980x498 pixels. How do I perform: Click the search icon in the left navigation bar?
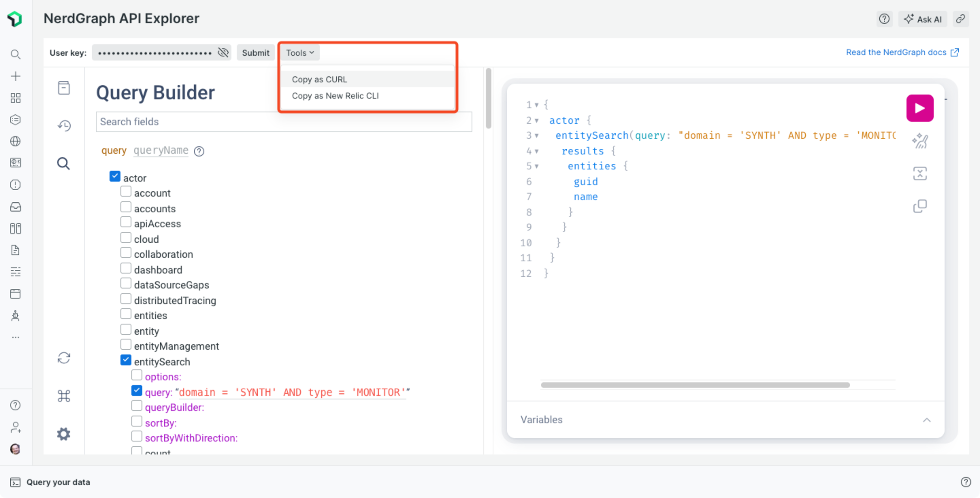(x=15, y=54)
